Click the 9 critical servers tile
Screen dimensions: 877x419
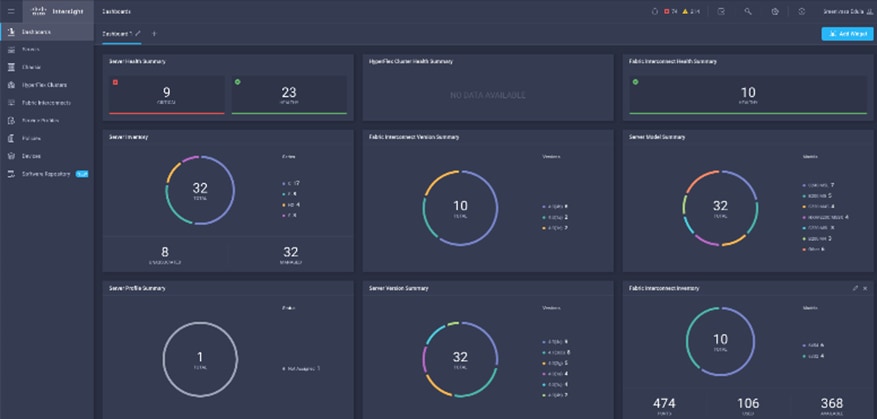coord(167,95)
